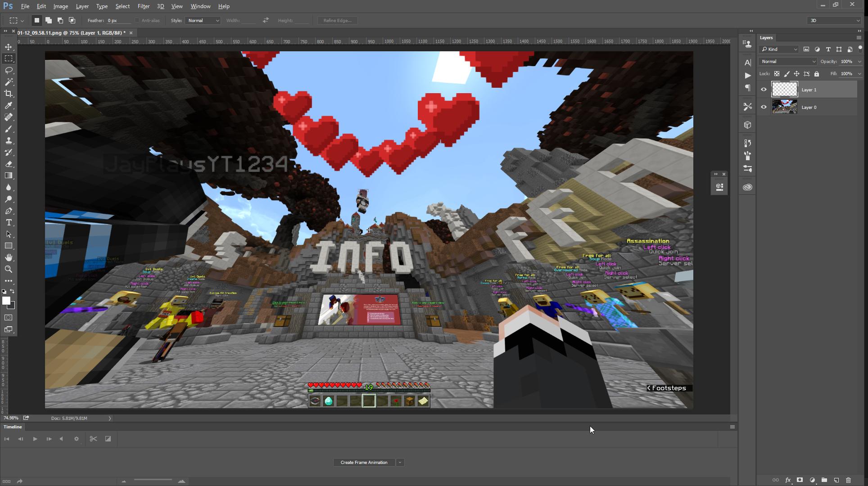Toggle Lock all padlock icon
The width and height of the screenshot is (868, 486).
[817, 74]
